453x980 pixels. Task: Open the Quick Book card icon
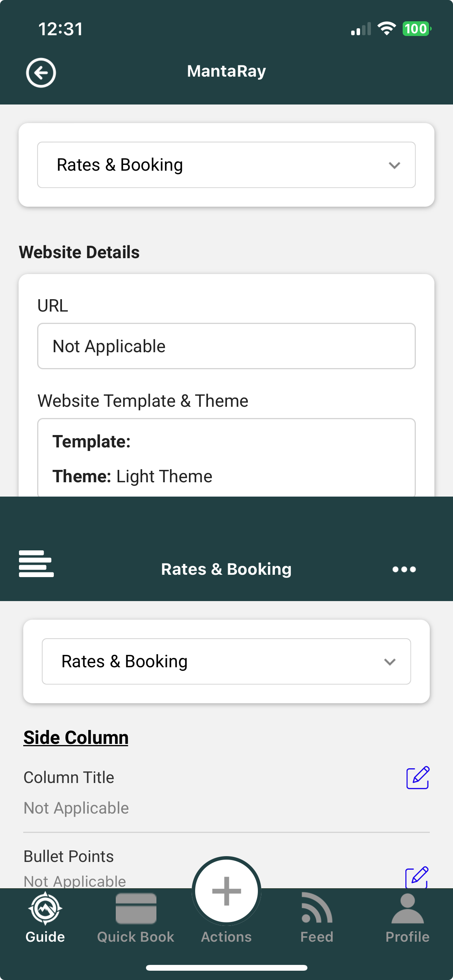click(x=136, y=908)
